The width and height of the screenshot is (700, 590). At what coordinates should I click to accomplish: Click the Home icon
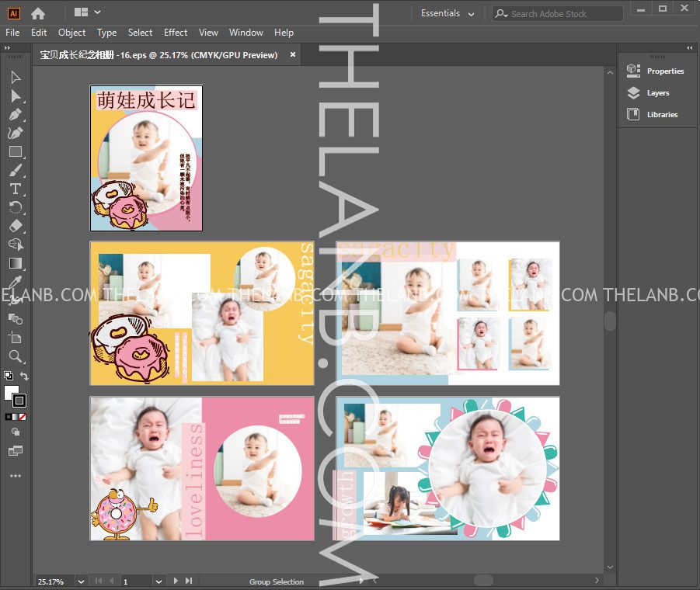[37, 13]
